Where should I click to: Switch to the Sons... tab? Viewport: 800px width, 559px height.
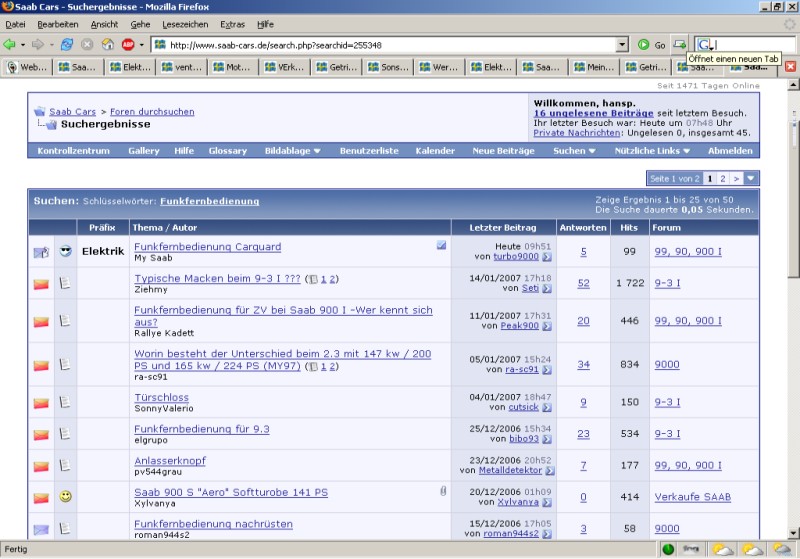click(x=388, y=67)
